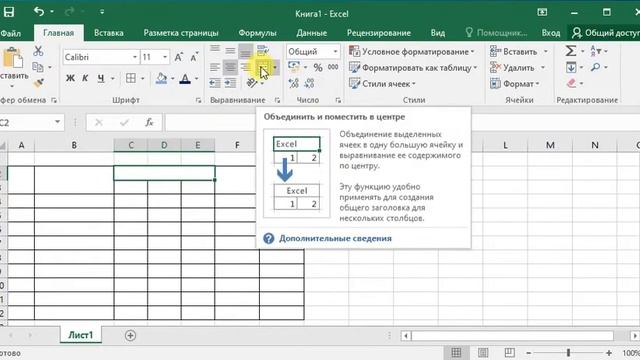Open the Формат cells dropdown
The image size is (640, 360).
[x=515, y=84]
